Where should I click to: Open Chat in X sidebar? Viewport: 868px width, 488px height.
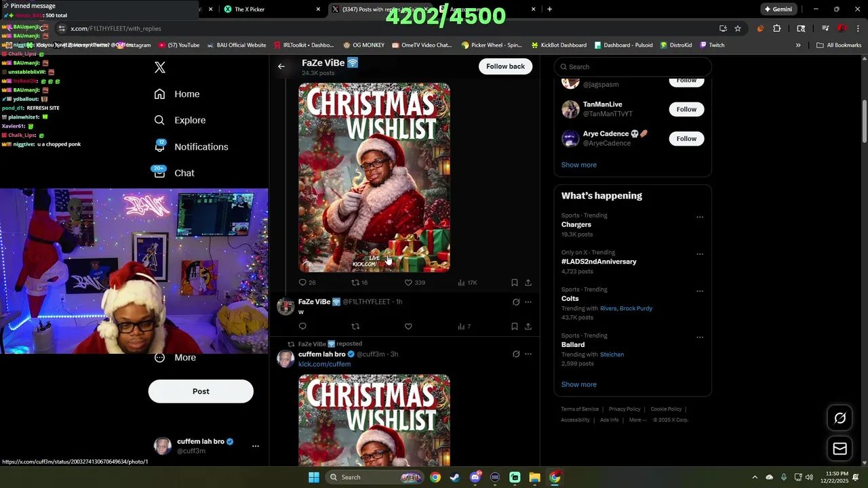click(174, 173)
